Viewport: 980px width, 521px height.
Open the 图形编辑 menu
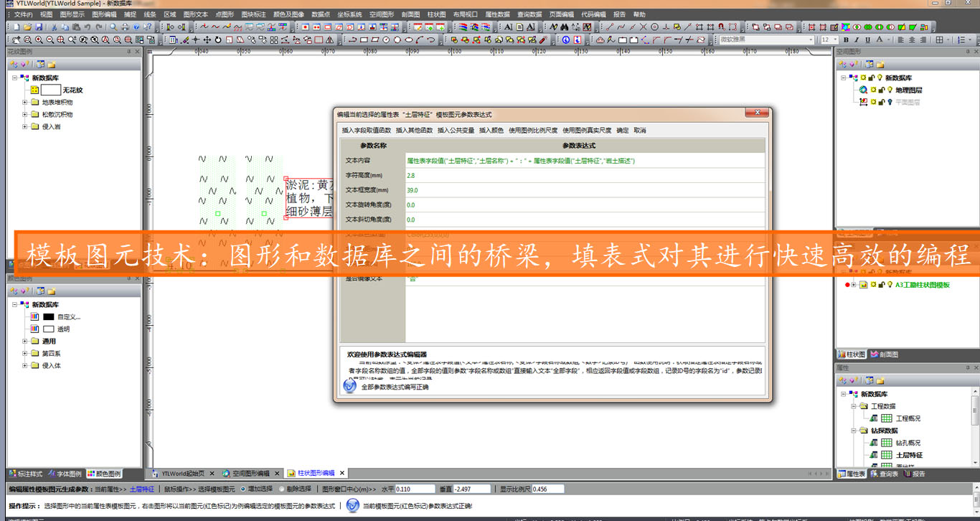(104, 14)
